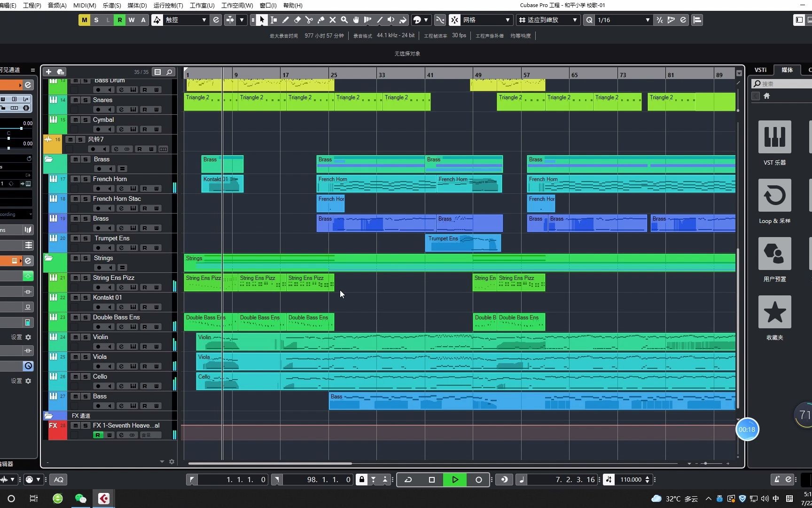Click the Windows Task View icon

pos(34,498)
